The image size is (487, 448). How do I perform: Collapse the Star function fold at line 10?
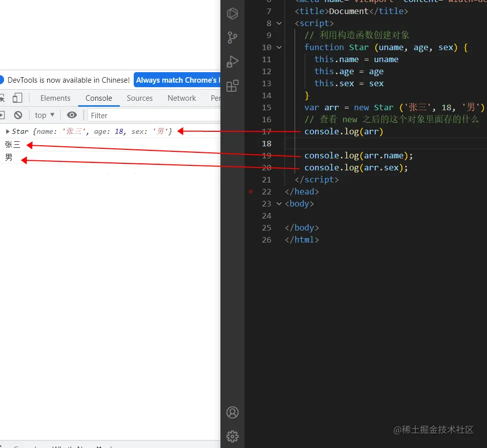click(279, 47)
